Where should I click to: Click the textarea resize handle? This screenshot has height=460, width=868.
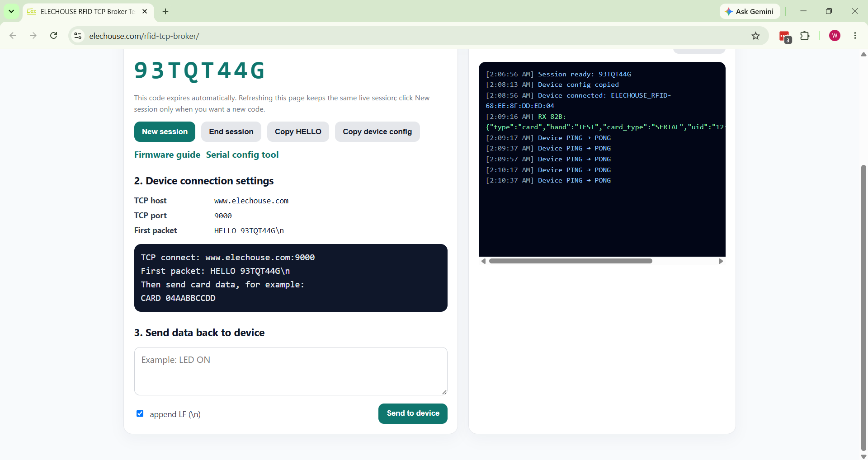tap(444, 392)
